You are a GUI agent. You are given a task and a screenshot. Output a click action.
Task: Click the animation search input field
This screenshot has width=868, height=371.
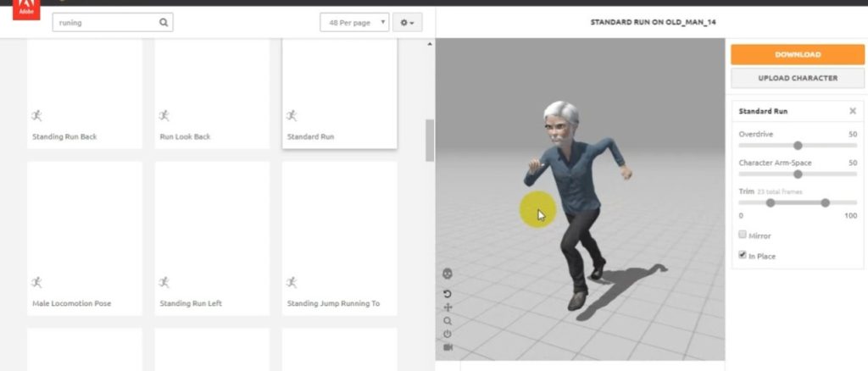tap(113, 23)
